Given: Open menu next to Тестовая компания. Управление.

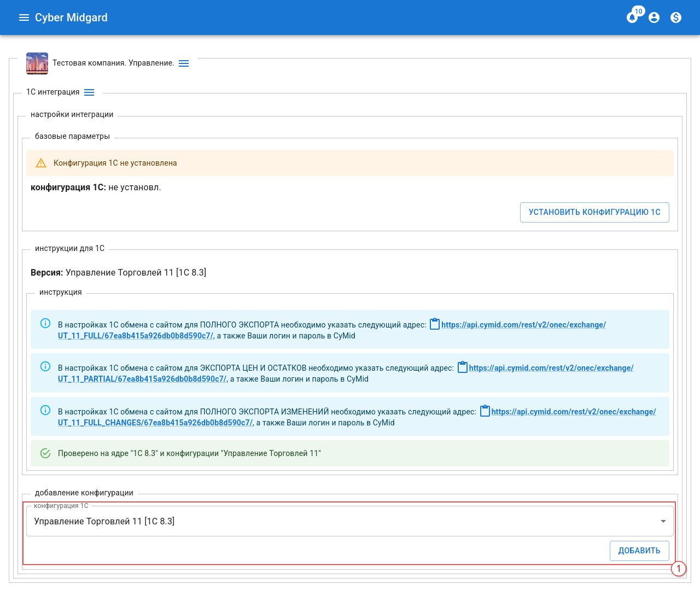Looking at the screenshot, I should (184, 63).
